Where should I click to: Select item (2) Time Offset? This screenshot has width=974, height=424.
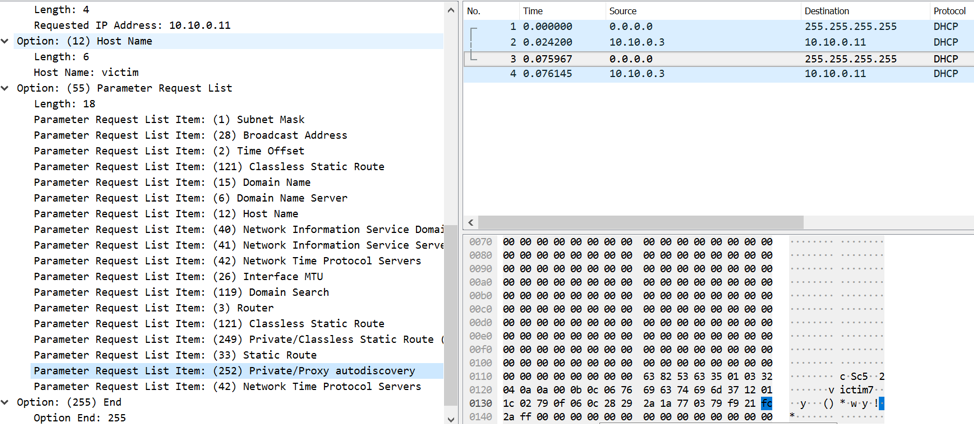(170, 151)
